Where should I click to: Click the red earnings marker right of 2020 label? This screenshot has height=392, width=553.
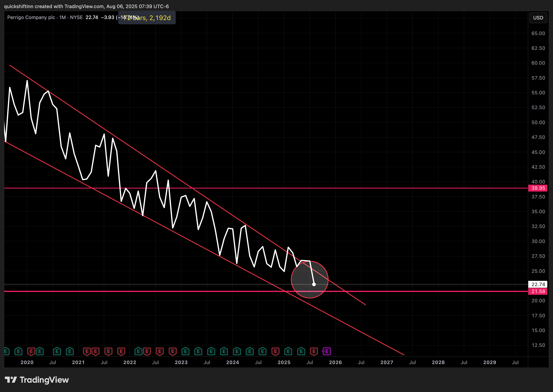coord(31,351)
